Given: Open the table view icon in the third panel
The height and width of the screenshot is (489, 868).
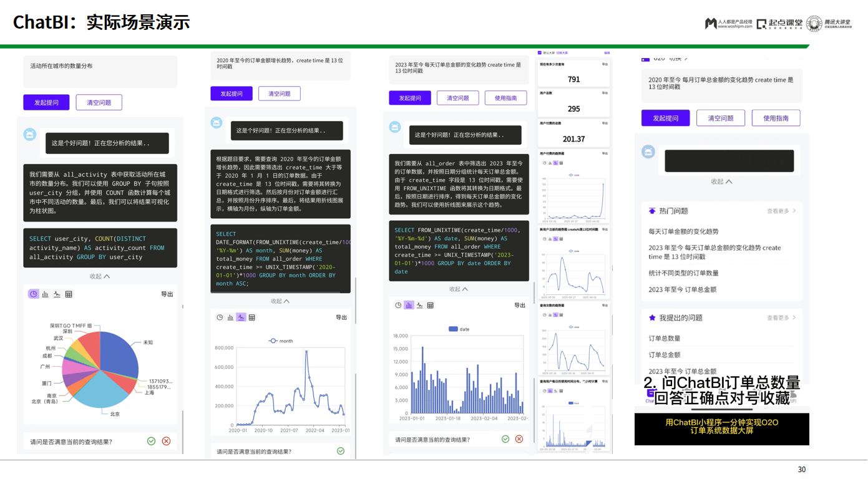Looking at the screenshot, I should click(429, 306).
